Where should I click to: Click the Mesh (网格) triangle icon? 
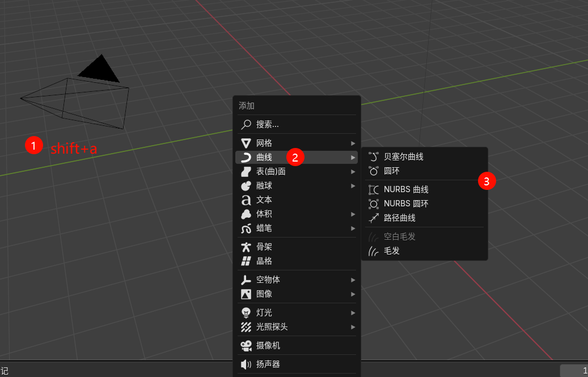coord(246,143)
